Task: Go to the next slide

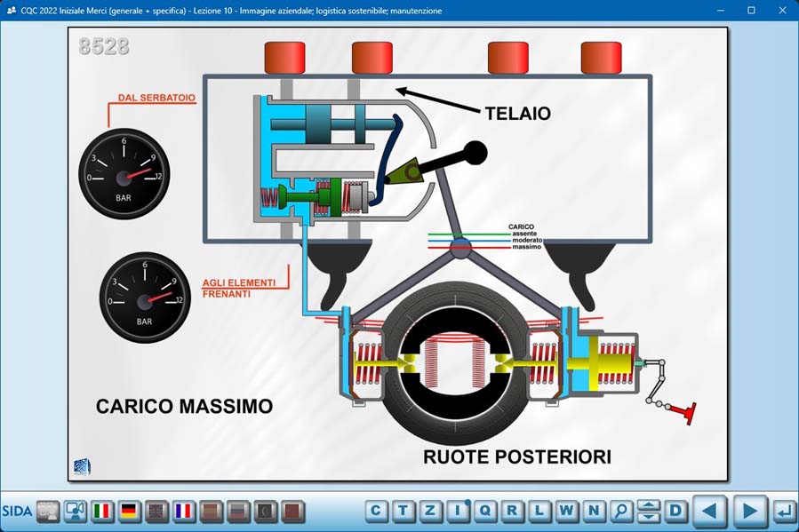Action: coord(749,511)
